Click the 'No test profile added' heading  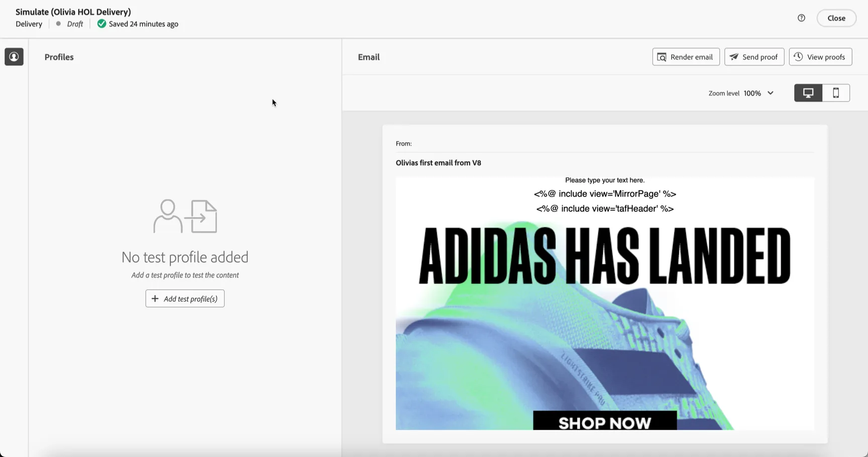point(185,257)
